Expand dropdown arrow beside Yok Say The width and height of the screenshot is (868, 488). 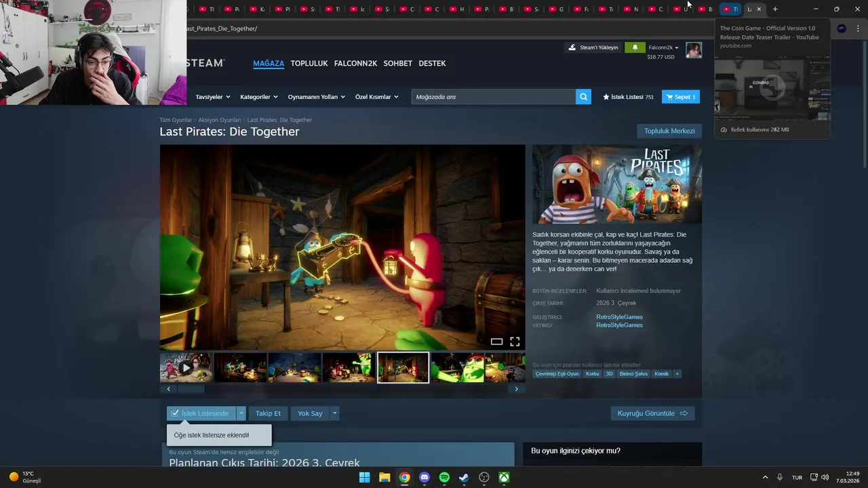[334, 413]
